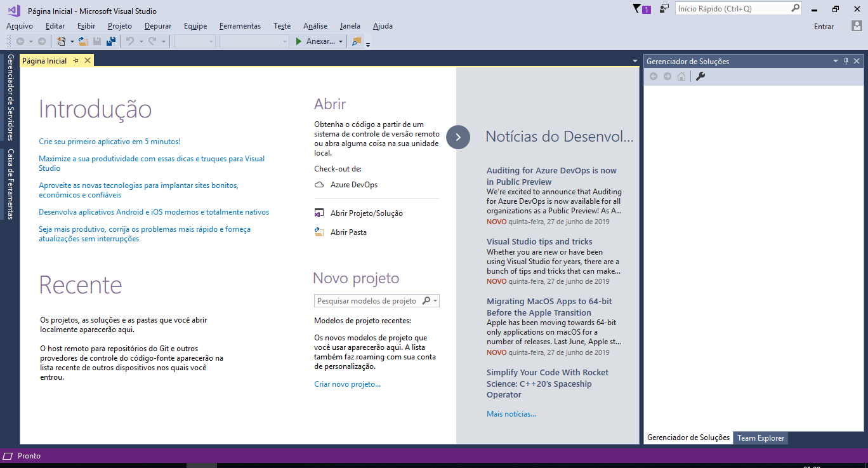Viewport: 868px width, 468px height.
Task: Open the Depurar menu
Action: [158, 26]
